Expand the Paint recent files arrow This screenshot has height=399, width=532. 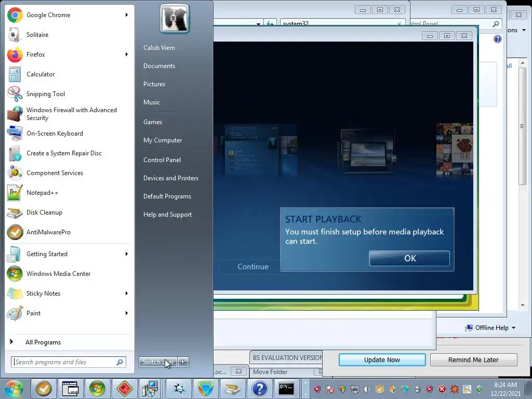127,313
